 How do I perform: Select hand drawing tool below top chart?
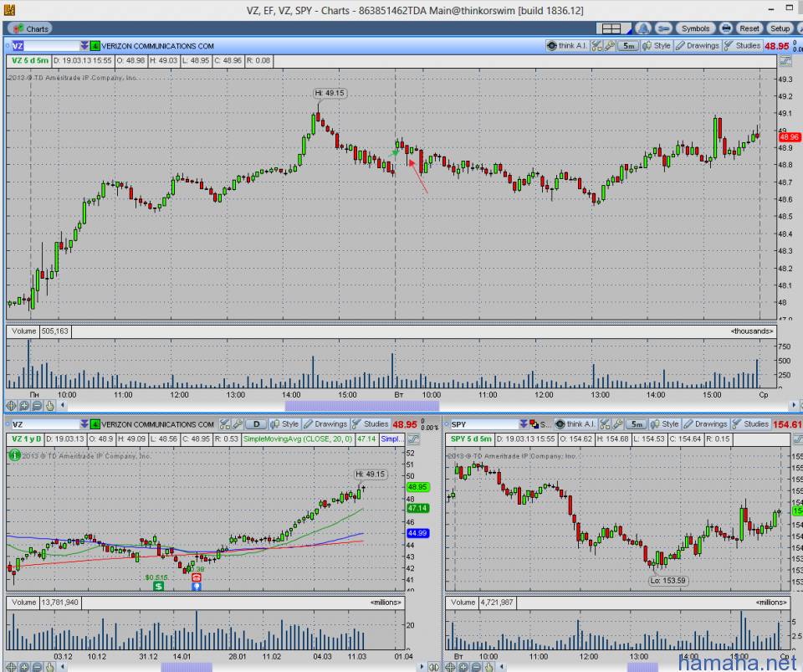pos(49,406)
